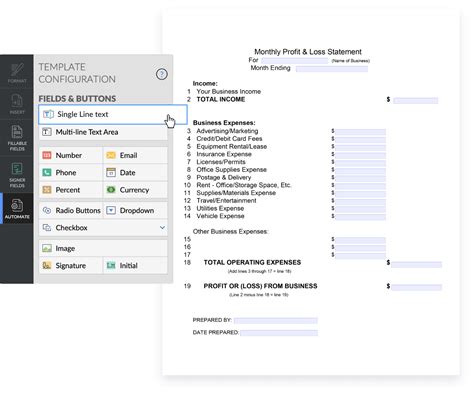The height and width of the screenshot is (395, 474).
Task: Add a Signature field
Action: 70,266
